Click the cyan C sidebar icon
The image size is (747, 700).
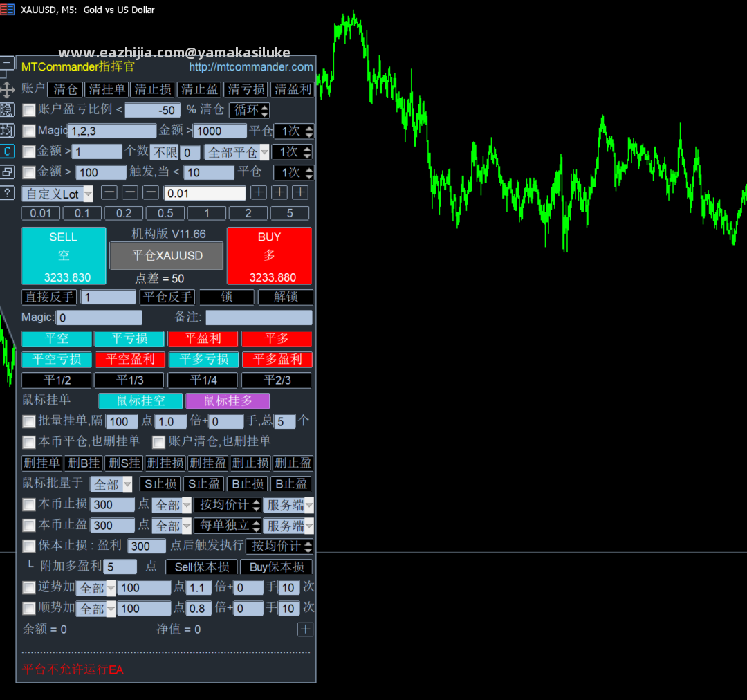coord(7,151)
